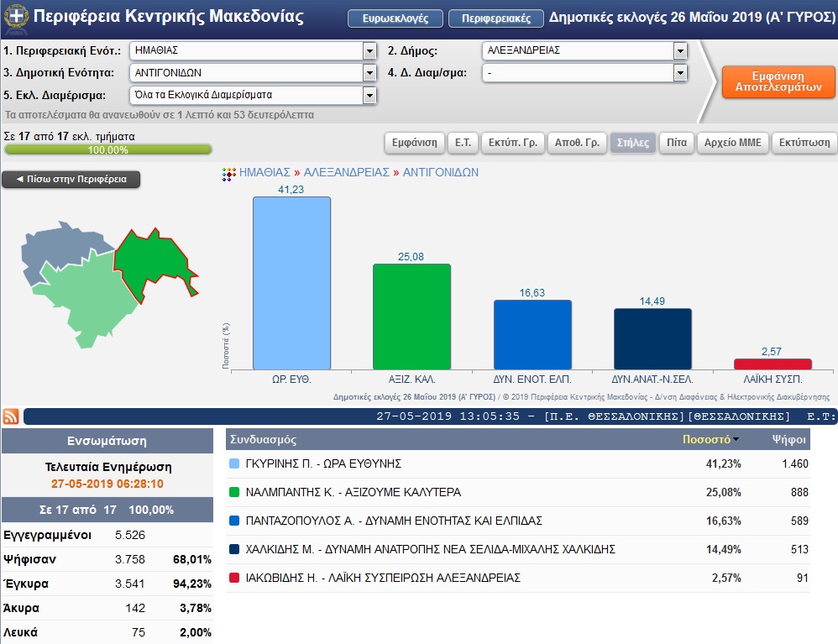This screenshot has width=838, height=644.
Task: Expand the Δημοτική Ενότητα ΑΝΤΙΓΟΝΙΔΩΝ dropdown
Action: pyautogui.click(x=369, y=73)
